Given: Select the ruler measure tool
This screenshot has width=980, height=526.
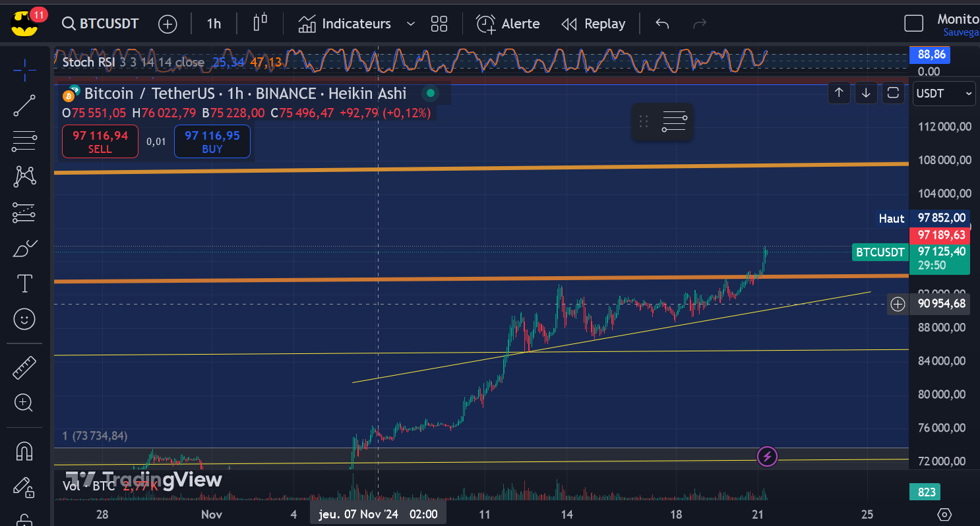Looking at the screenshot, I should click(x=24, y=367).
